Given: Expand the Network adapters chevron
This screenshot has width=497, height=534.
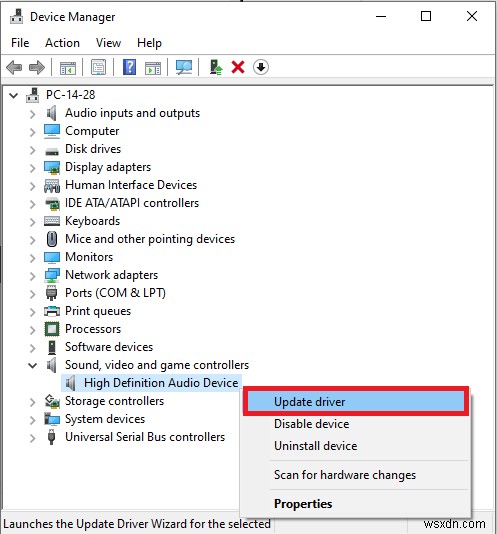Looking at the screenshot, I should point(33,276).
